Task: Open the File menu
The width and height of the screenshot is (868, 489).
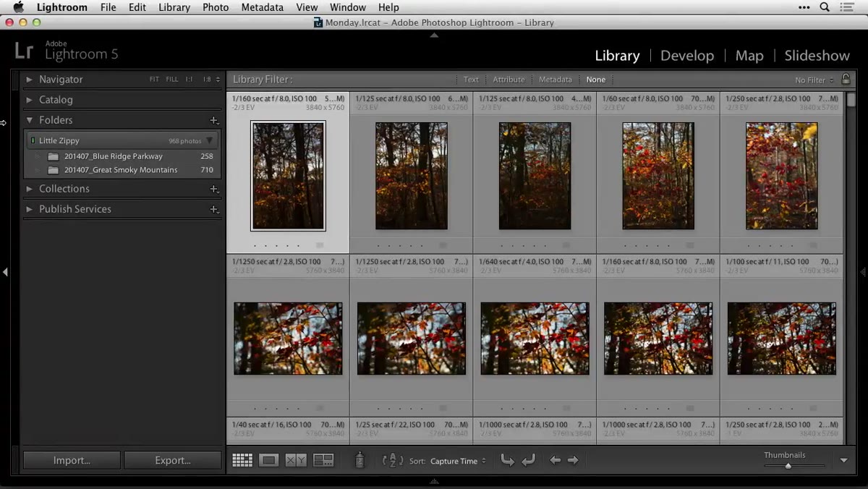Action: pos(108,7)
